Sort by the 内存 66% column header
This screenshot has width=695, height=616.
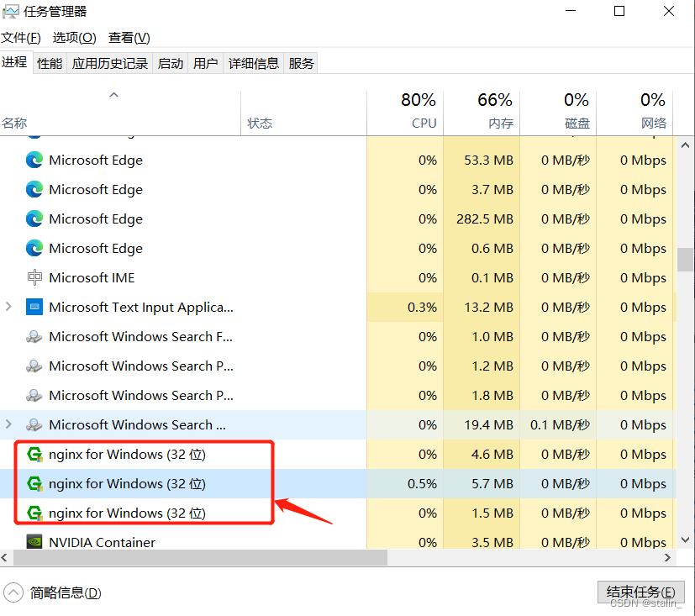[x=482, y=113]
